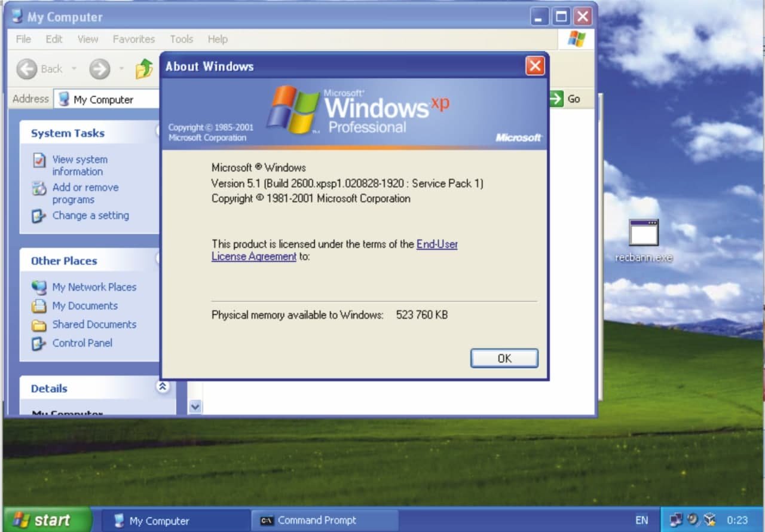Click the Control Panel icon
765x532 pixels.
(39, 344)
